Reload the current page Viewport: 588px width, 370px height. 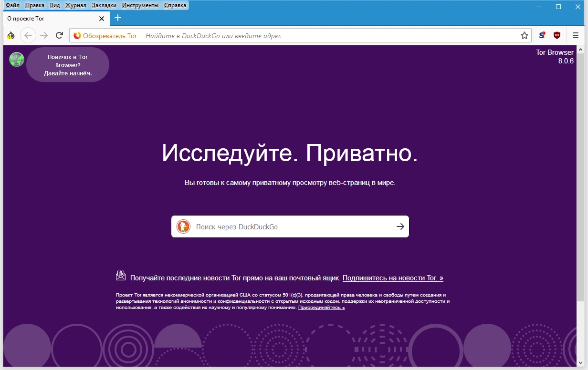click(59, 35)
